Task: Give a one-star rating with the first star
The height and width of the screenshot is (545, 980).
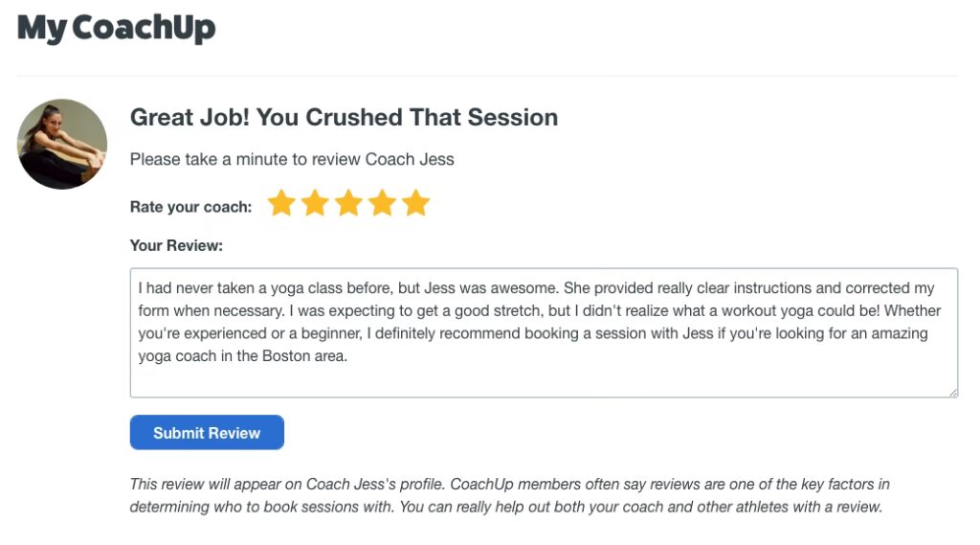Action: tap(280, 203)
